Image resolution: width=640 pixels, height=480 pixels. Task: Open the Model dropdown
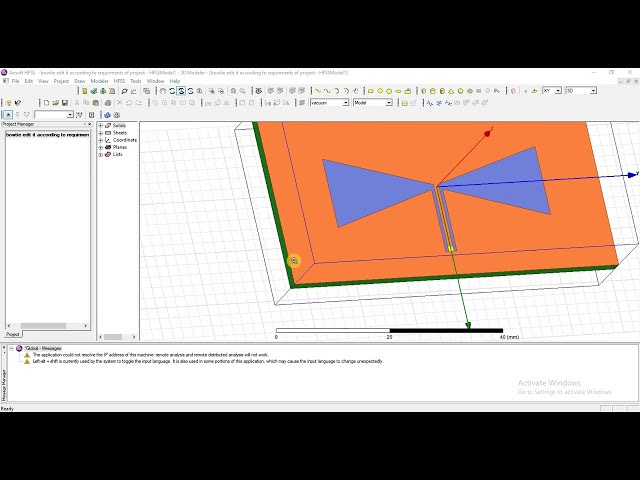(389, 102)
